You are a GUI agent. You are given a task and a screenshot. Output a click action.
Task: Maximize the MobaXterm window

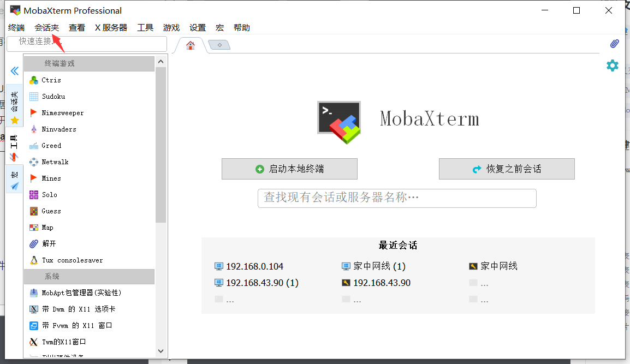click(576, 10)
